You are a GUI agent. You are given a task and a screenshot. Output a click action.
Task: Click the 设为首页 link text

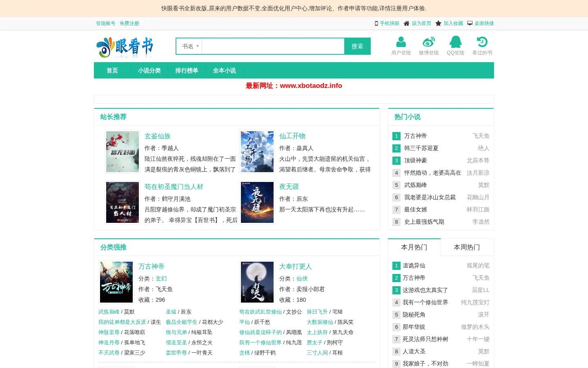click(x=421, y=23)
